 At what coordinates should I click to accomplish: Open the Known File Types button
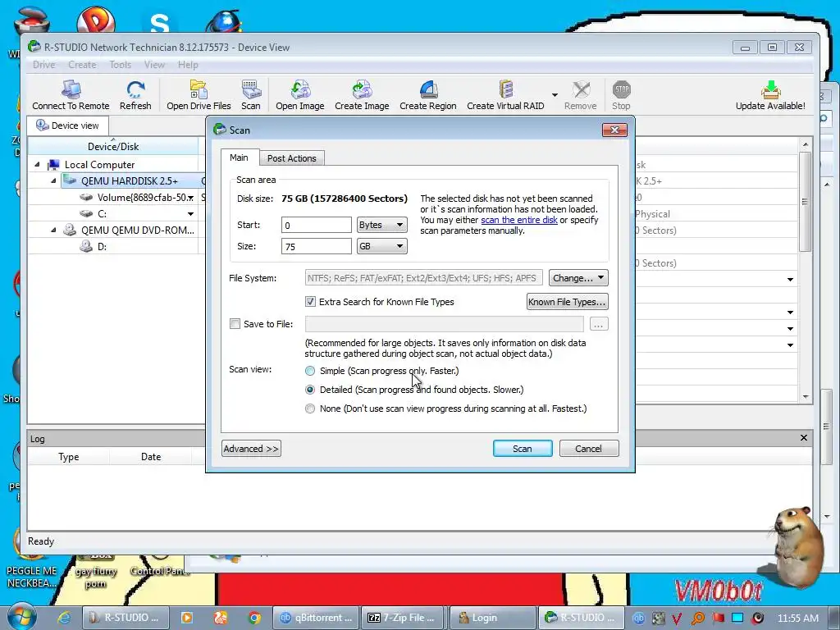568,302
